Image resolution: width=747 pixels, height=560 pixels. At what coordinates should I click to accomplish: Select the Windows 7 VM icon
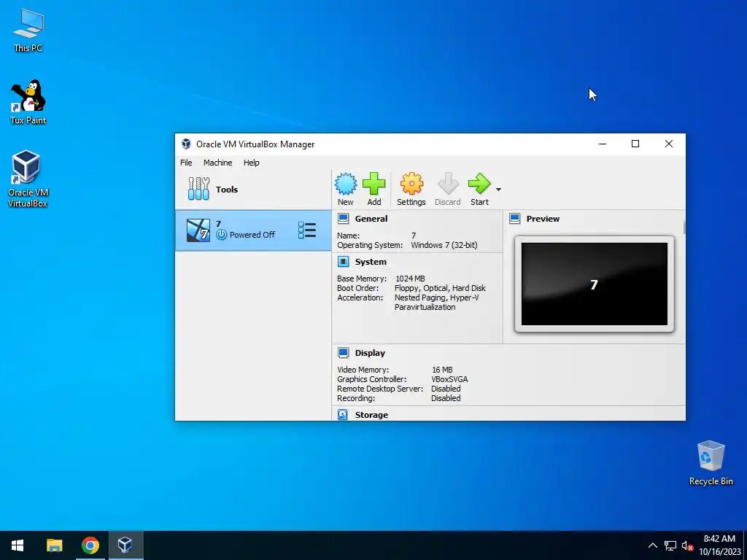coord(198,230)
